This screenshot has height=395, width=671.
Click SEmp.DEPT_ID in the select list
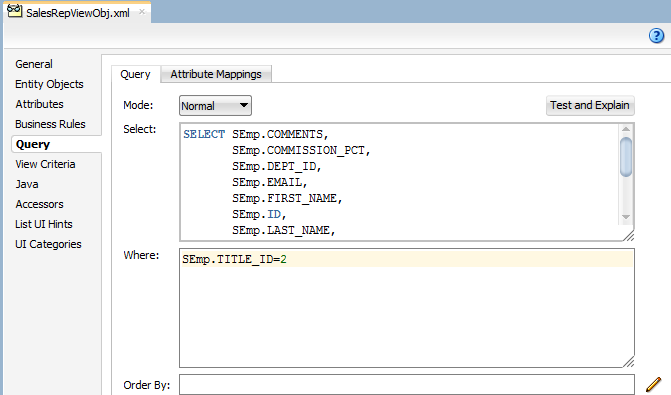[x=276, y=166]
